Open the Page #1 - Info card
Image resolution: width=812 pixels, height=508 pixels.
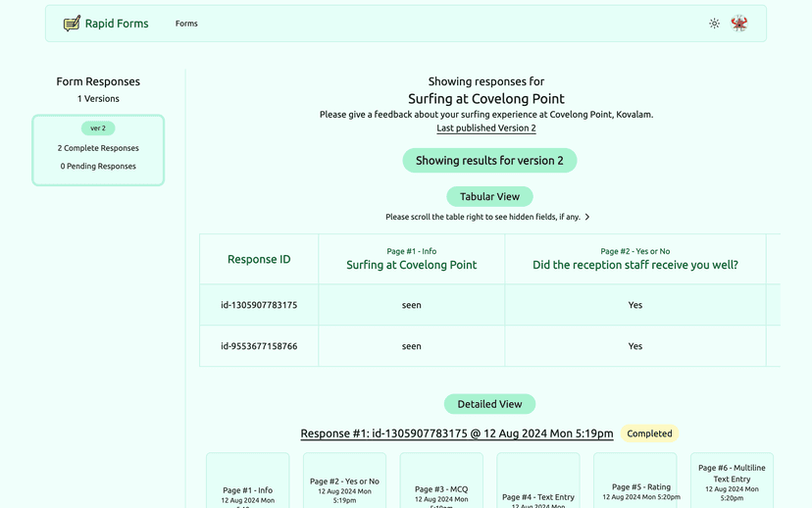247,481
